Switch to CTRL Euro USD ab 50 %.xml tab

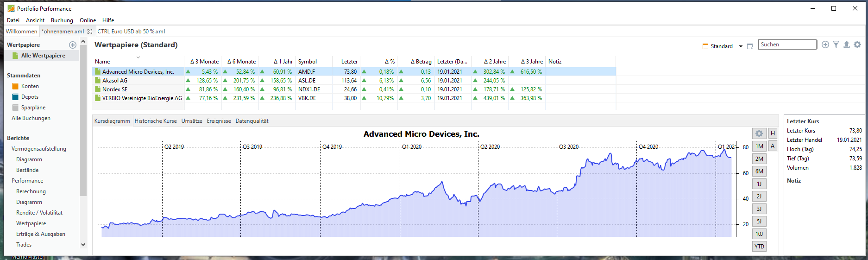[131, 32]
